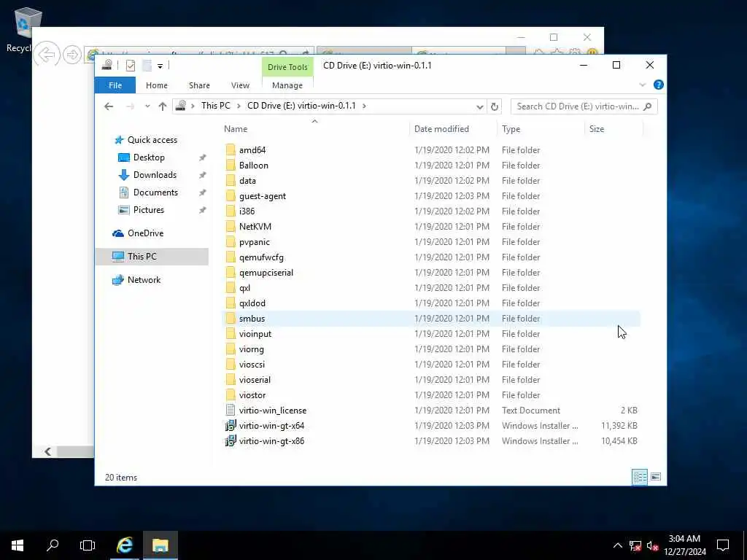
Task: Click the Back navigation arrow in Explorer
Action: [x=109, y=106]
